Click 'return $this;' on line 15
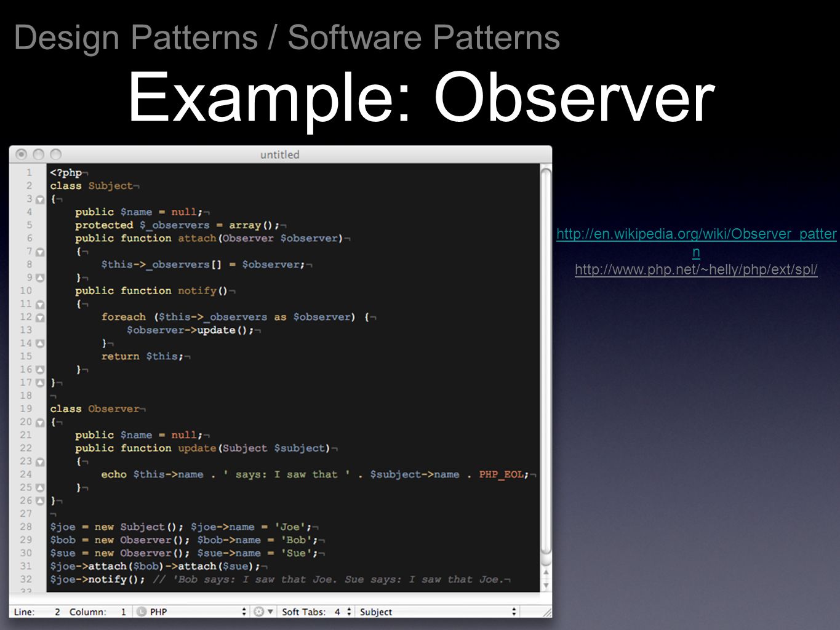This screenshot has height=630, width=840. point(142,356)
